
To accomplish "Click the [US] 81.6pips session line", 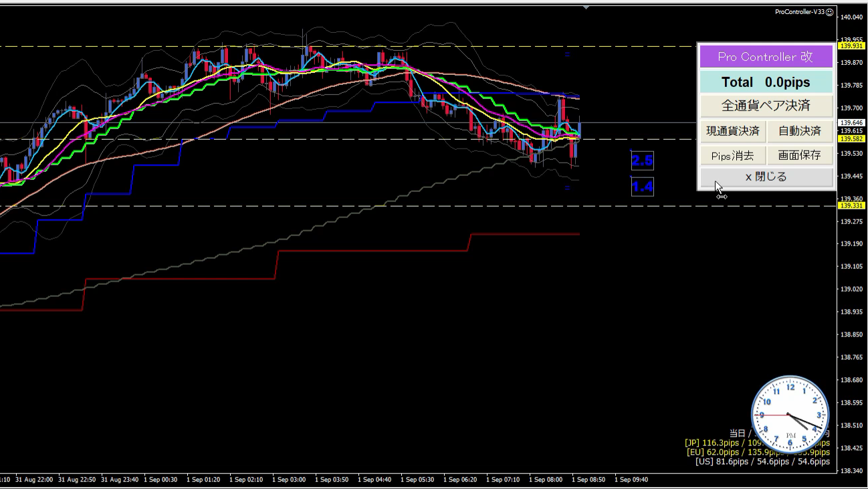I will click(x=762, y=462).
